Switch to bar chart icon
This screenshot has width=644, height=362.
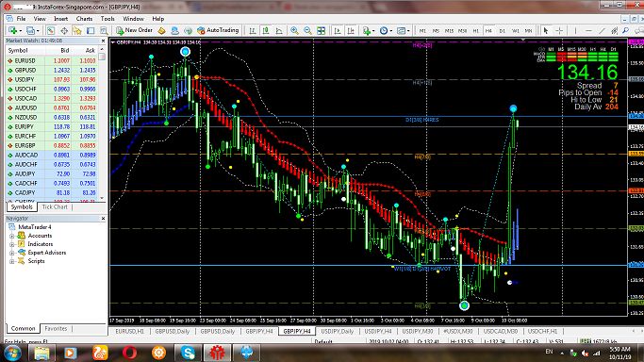[x=253, y=30]
